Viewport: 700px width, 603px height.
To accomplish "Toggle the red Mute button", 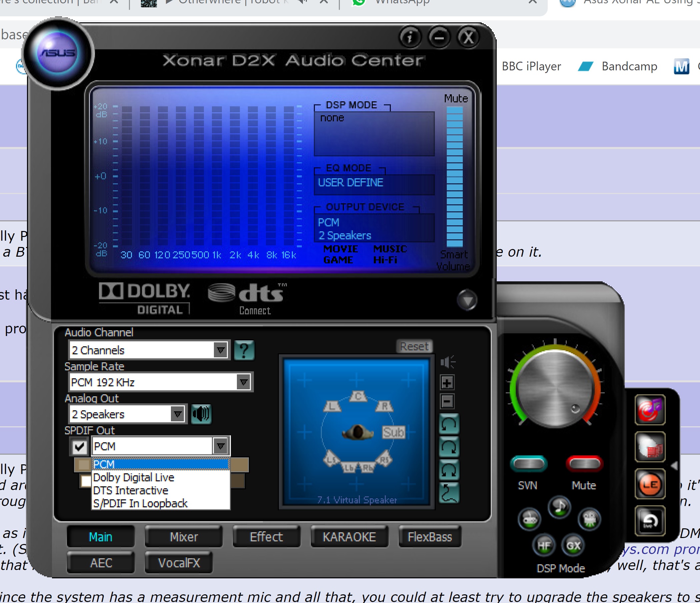I will [x=584, y=464].
